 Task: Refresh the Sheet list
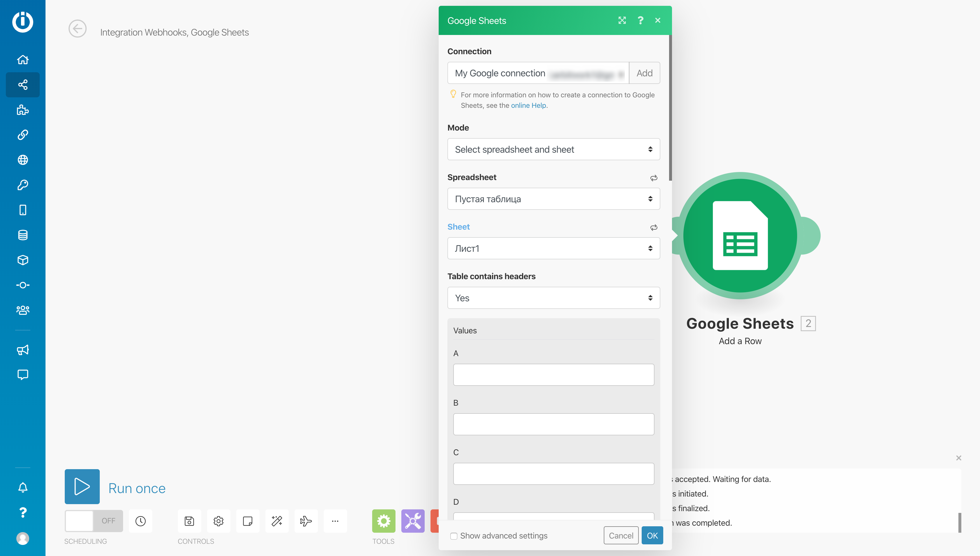[x=654, y=228]
